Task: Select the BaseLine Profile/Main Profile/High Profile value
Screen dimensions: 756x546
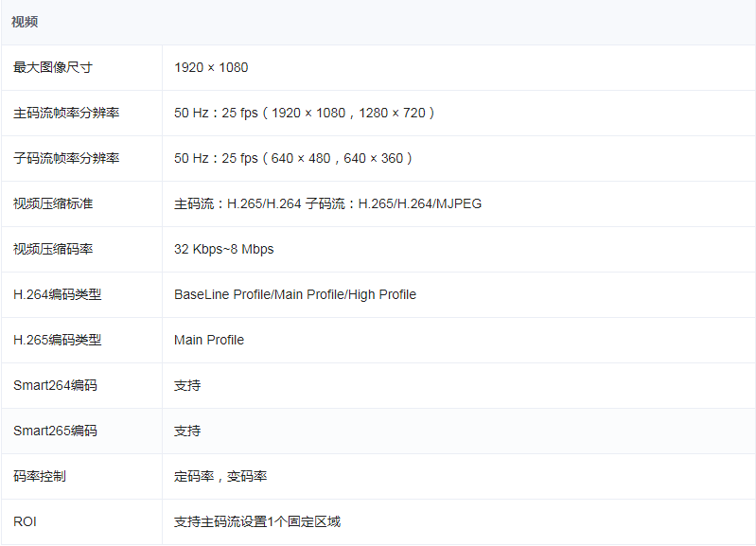Action: tap(294, 294)
